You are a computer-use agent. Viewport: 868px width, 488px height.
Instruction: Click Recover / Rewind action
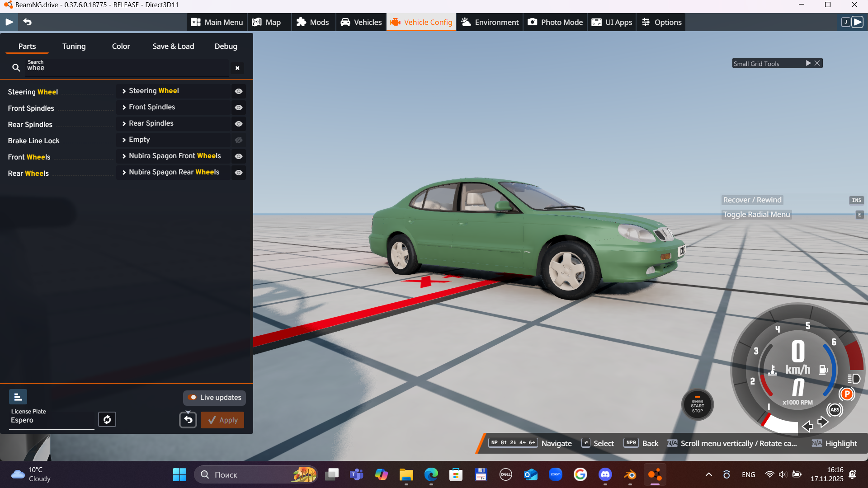[x=752, y=200]
